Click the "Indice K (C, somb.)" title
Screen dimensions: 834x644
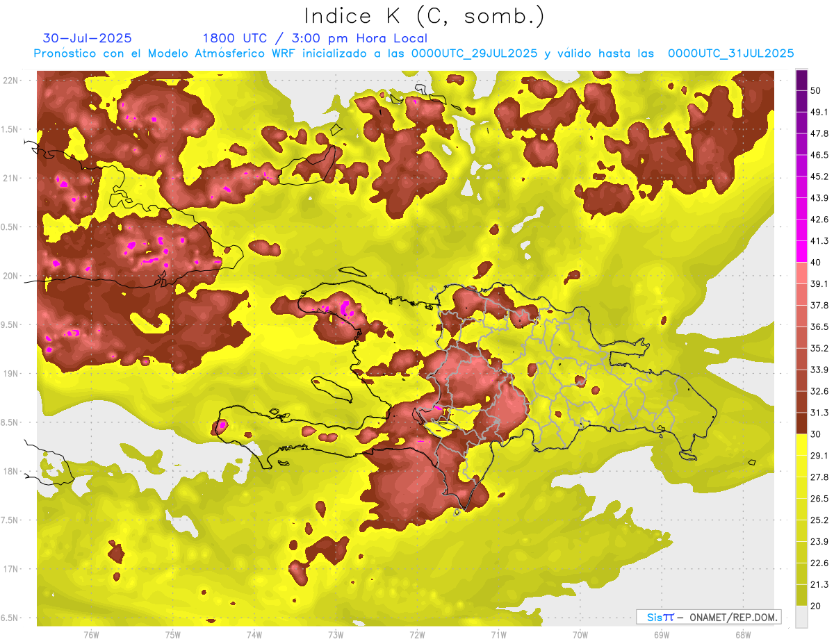tap(425, 16)
